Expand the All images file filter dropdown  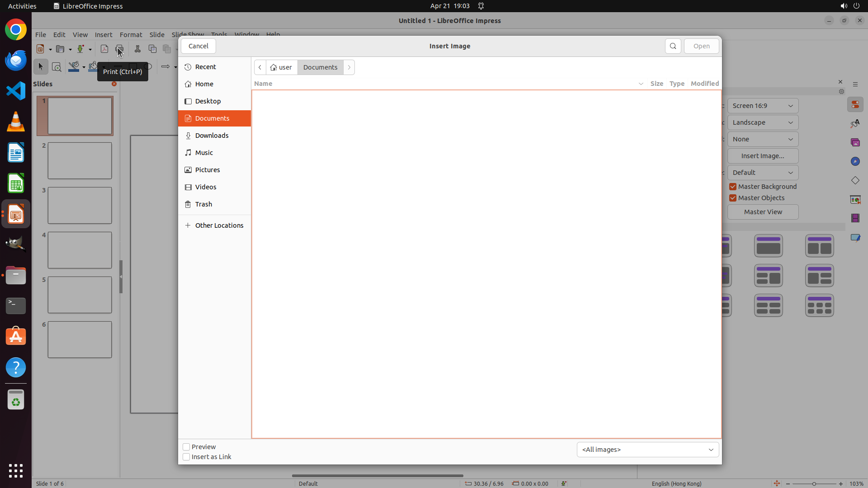647,450
